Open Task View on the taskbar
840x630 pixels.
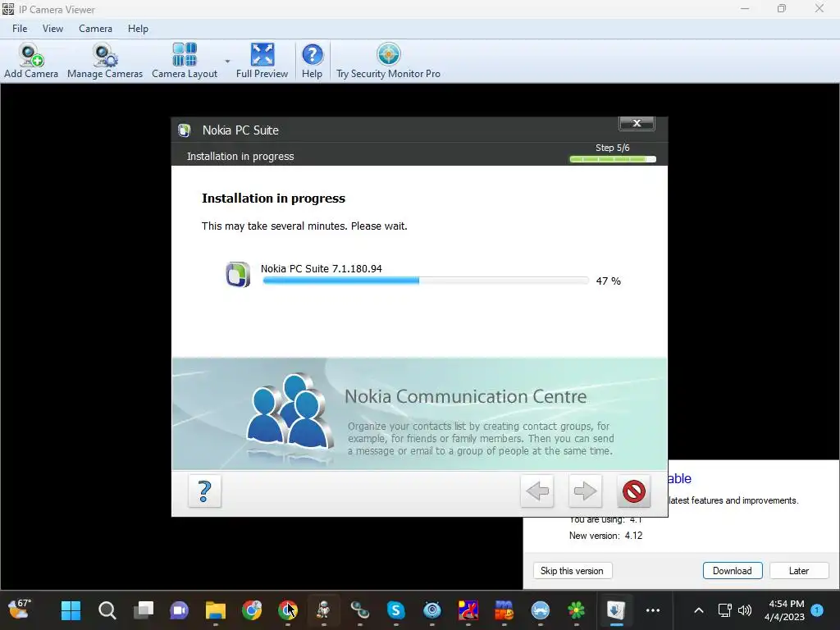pos(143,610)
